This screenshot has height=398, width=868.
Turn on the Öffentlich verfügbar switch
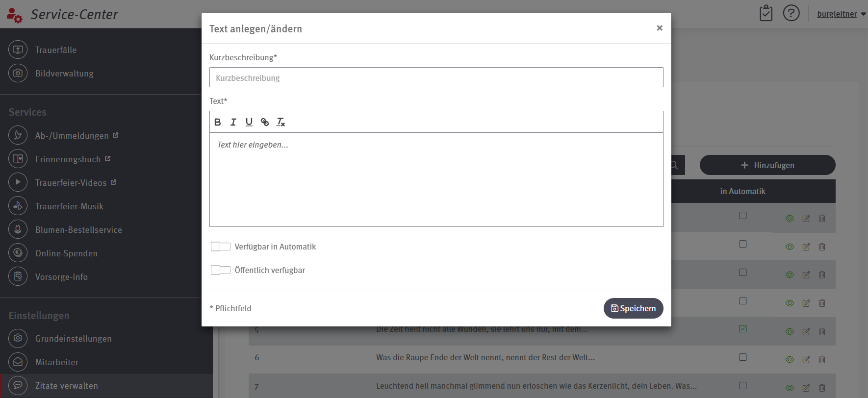coord(220,270)
